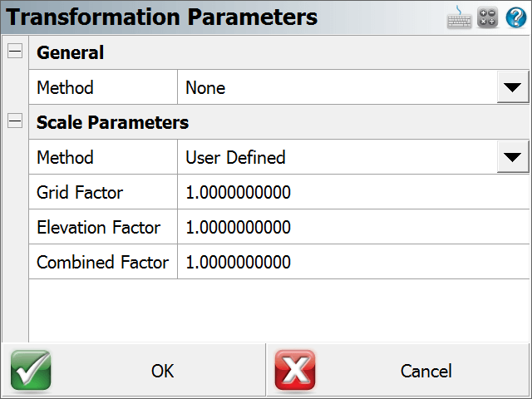Select the None method value field
532x399 pixels.
[x=337, y=87]
